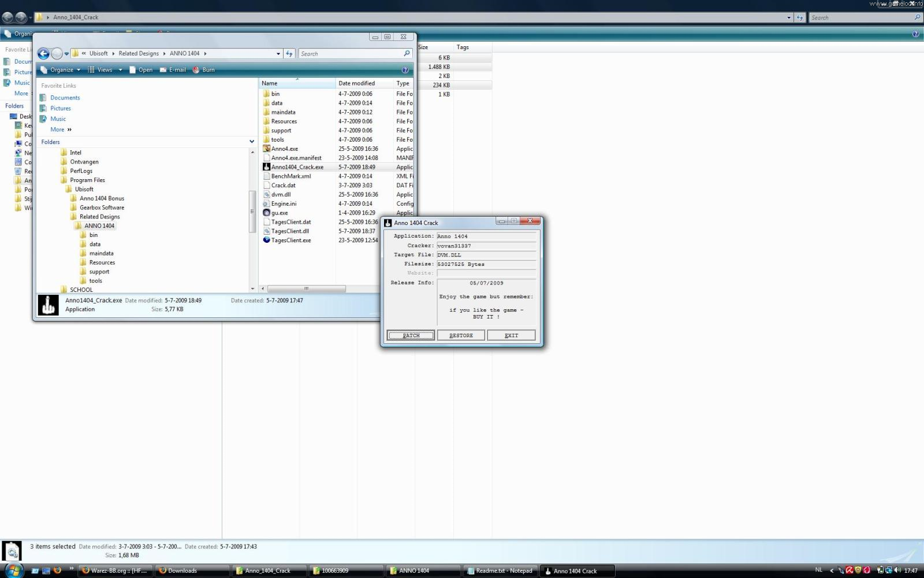Click Burn in the Explorer toolbar
This screenshot has height=578, width=924.
(x=204, y=70)
